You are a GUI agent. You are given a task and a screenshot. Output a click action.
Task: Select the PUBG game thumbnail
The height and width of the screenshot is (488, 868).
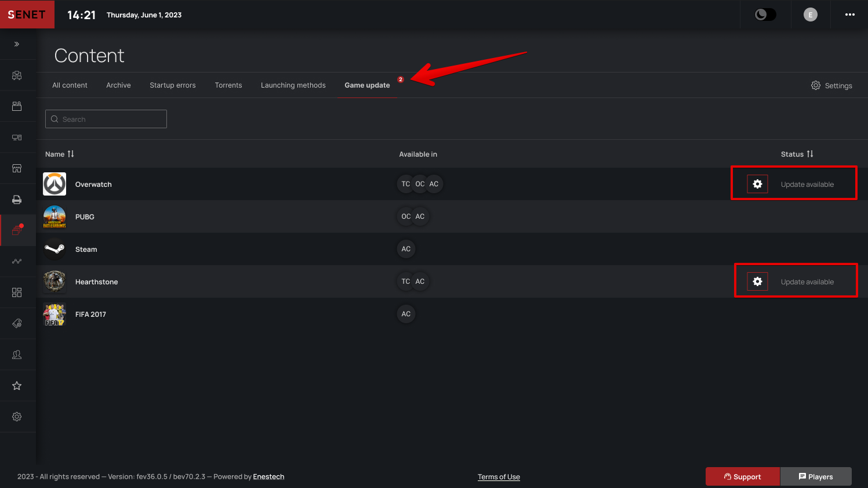(55, 216)
